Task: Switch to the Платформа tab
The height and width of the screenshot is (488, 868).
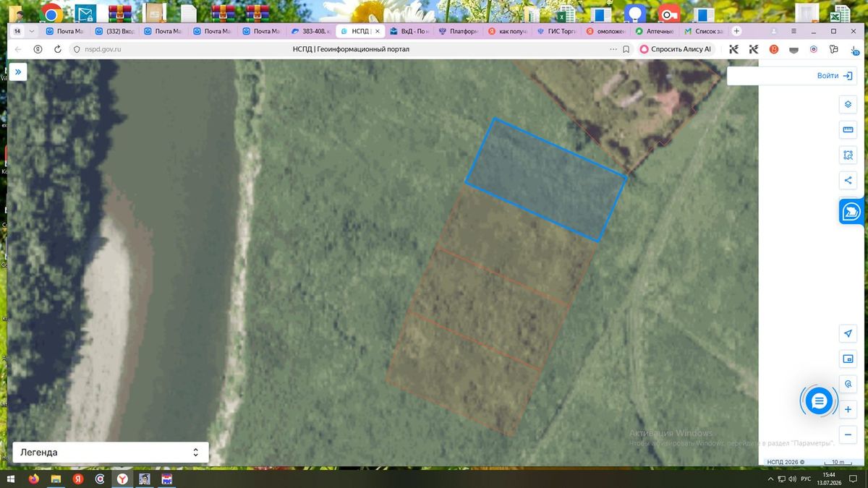Action: tap(459, 31)
